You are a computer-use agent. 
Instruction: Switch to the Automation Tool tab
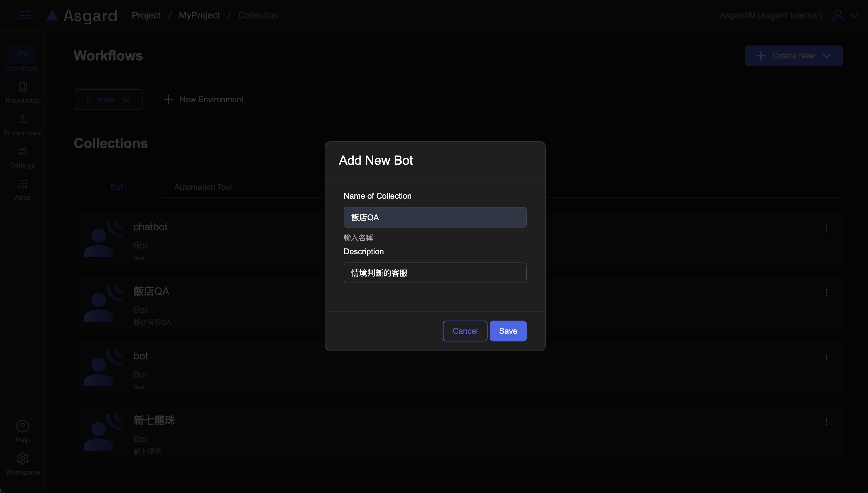point(203,187)
